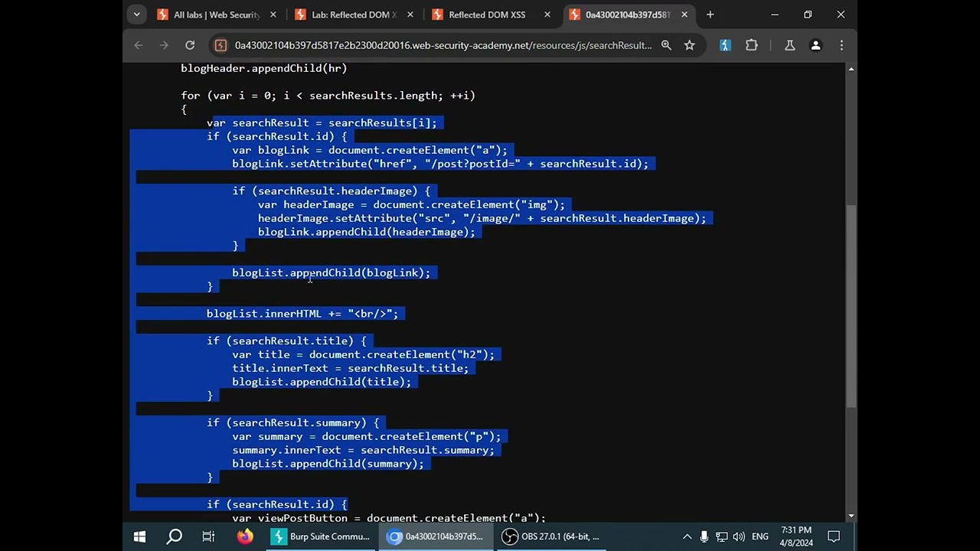Open the tab search dropdown

pyautogui.click(x=136, y=15)
